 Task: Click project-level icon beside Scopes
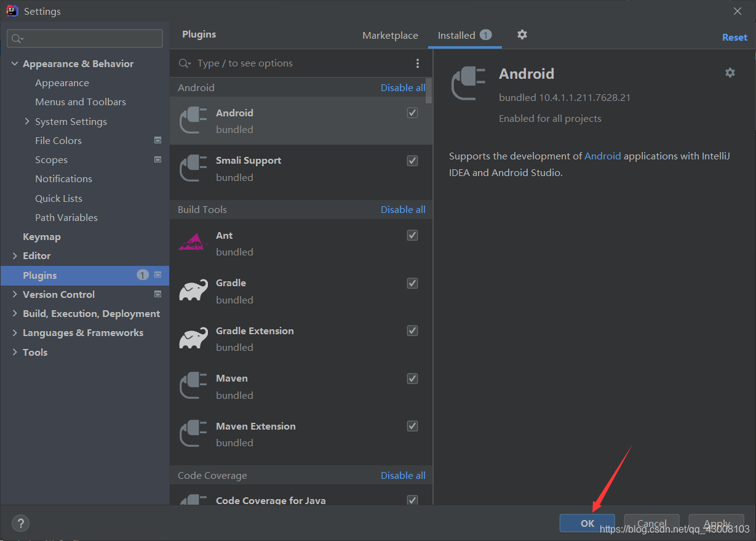click(157, 159)
